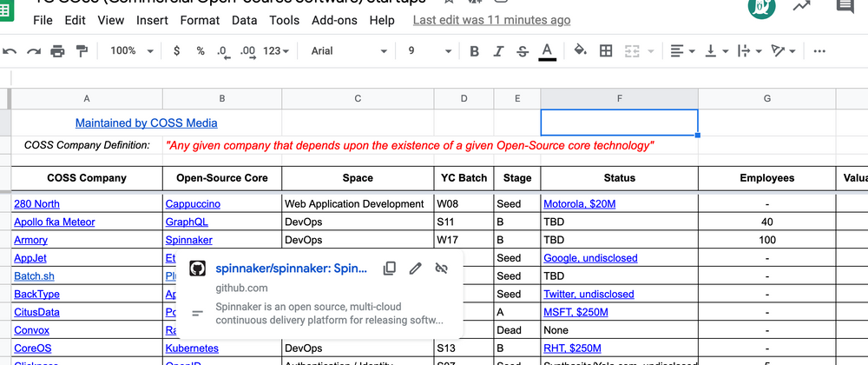The height and width of the screenshot is (365, 868).
Task: Open the zoom 100% dropdown
Action: point(132,51)
